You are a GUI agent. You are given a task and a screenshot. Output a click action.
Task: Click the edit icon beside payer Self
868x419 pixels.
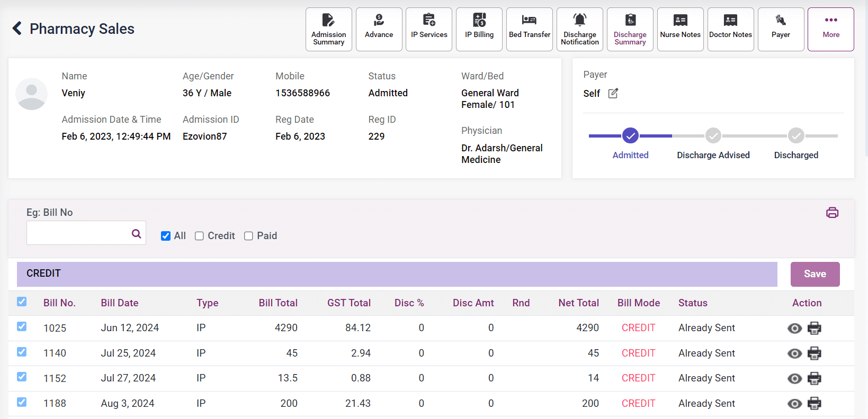click(x=613, y=94)
